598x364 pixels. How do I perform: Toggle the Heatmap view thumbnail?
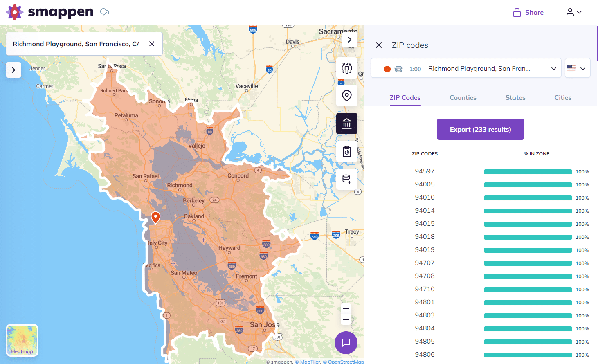(x=22, y=340)
